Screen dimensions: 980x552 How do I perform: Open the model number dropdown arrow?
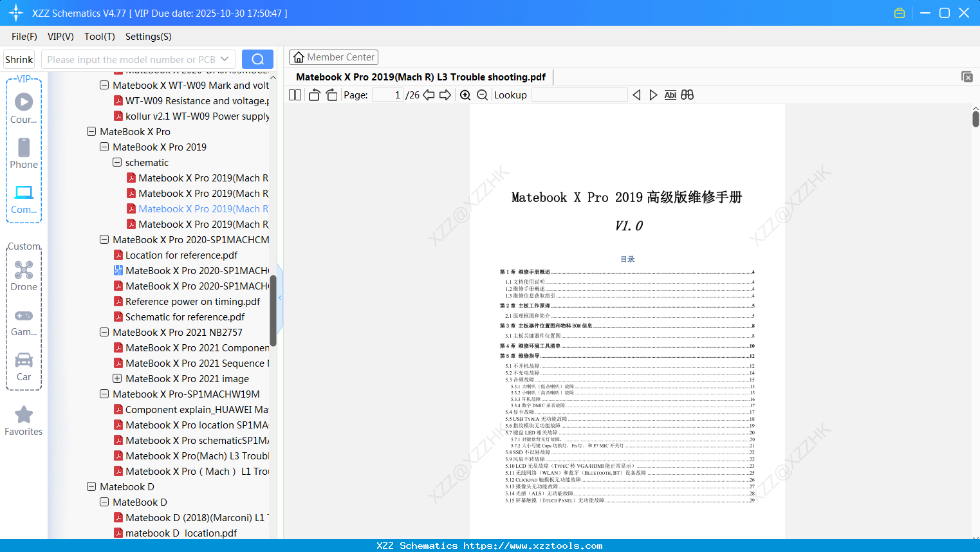point(225,59)
